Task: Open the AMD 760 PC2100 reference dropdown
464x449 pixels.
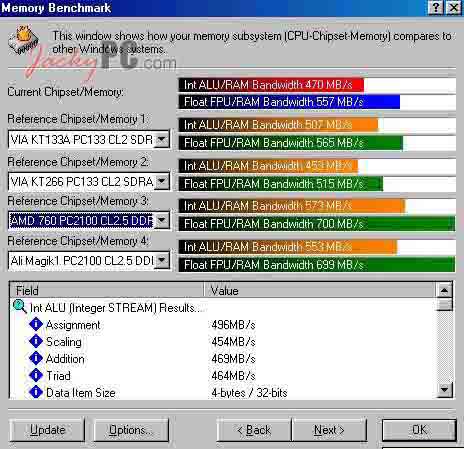Action: pyautogui.click(x=162, y=220)
